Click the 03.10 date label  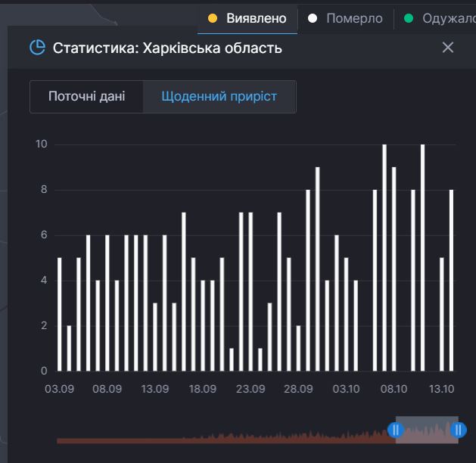pyautogui.click(x=346, y=389)
